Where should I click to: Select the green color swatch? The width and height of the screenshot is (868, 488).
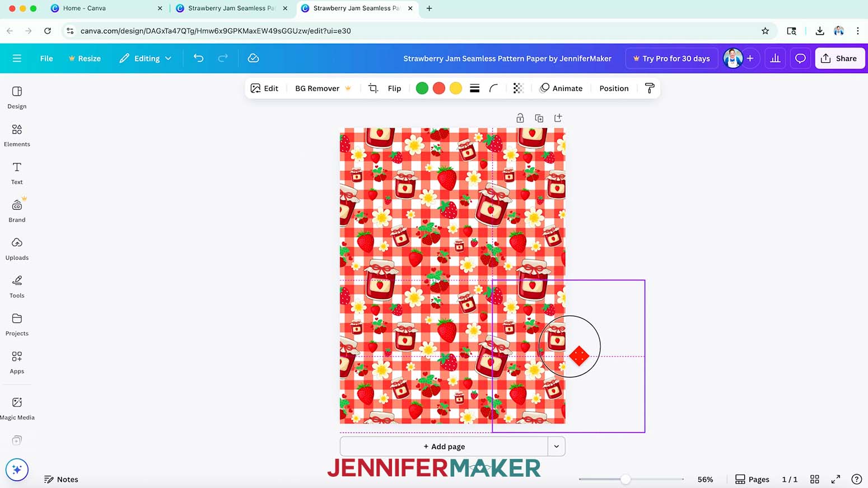422,88
